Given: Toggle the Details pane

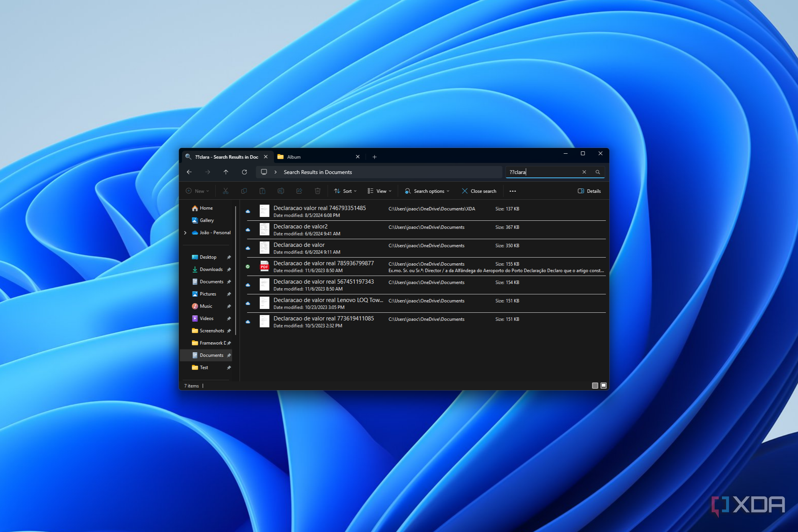Looking at the screenshot, I should coord(589,191).
